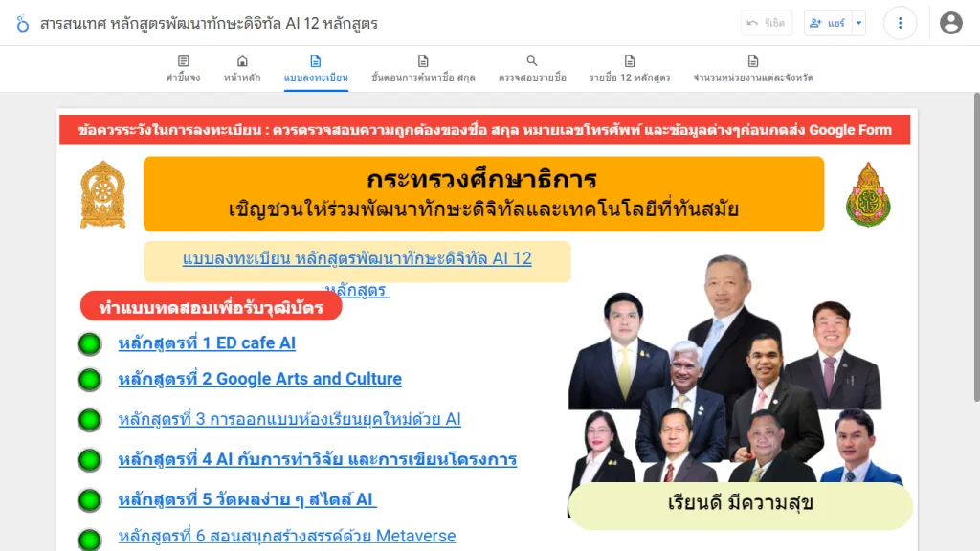
Task: Click the orange กระทรวงศึกษาธิการ banner
Action: point(483,193)
